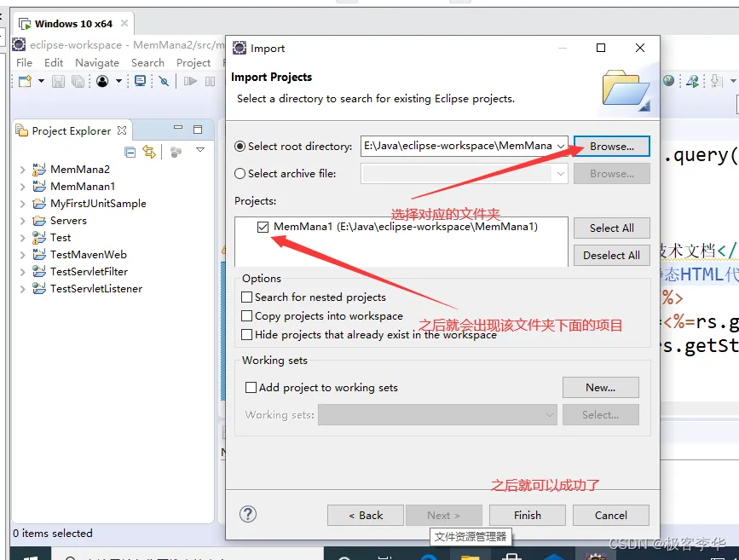This screenshot has width=739, height=560.
Task: Click the round profile toolbar icon
Action: pos(102,81)
